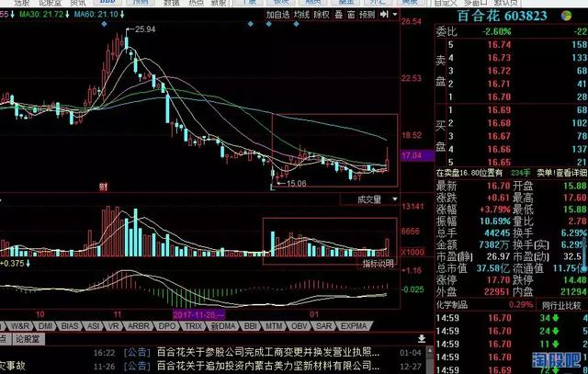The height and width of the screenshot is (374, 588).
Task: Click the news list scroll-up arrow
Action: click(x=430, y=350)
